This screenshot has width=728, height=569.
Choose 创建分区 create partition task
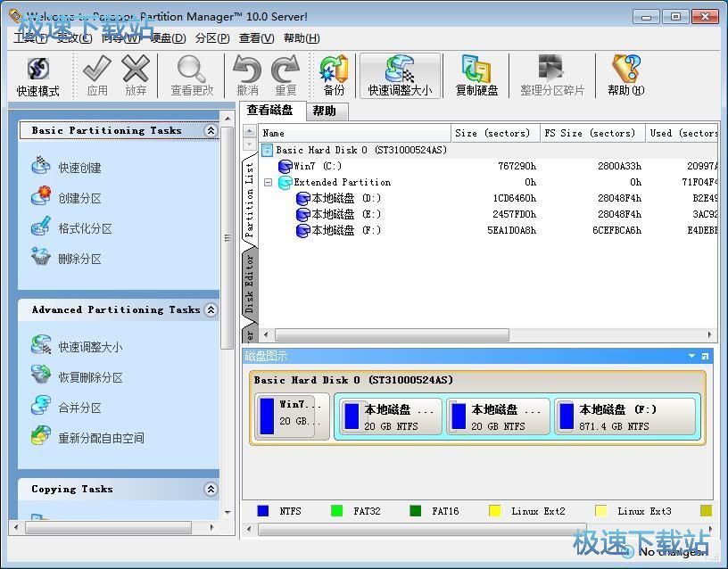(x=66, y=198)
